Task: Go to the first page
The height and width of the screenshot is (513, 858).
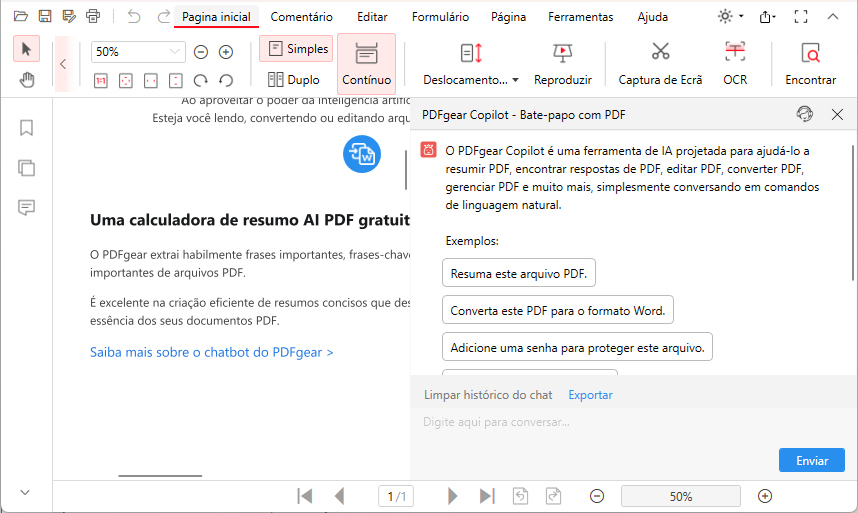Action: click(305, 496)
